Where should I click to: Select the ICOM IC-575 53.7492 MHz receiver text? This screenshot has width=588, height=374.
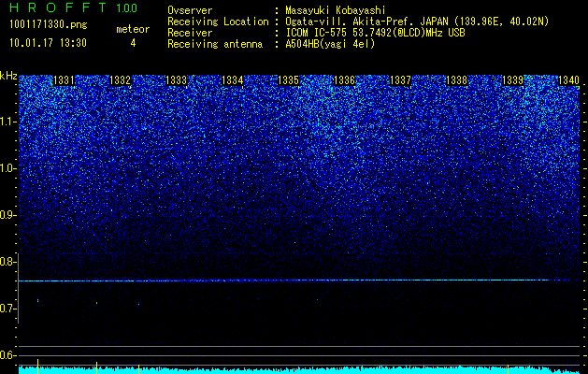point(375,33)
